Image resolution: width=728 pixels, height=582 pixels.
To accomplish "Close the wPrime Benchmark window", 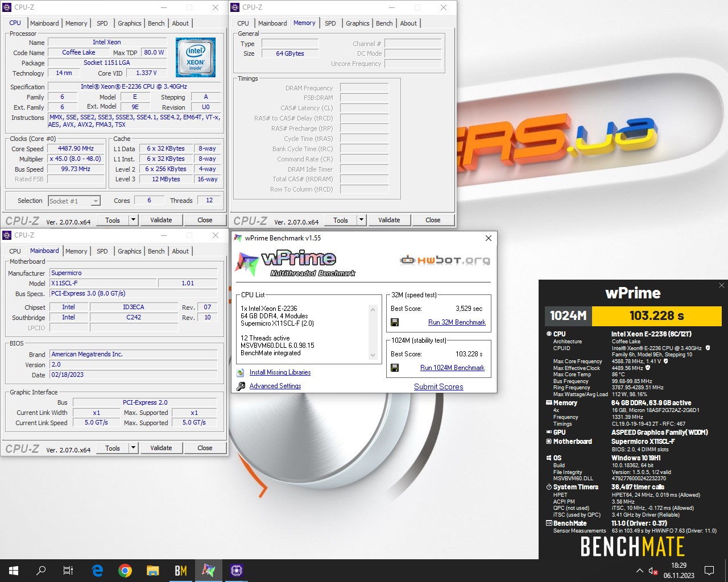I will pyautogui.click(x=488, y=238).
